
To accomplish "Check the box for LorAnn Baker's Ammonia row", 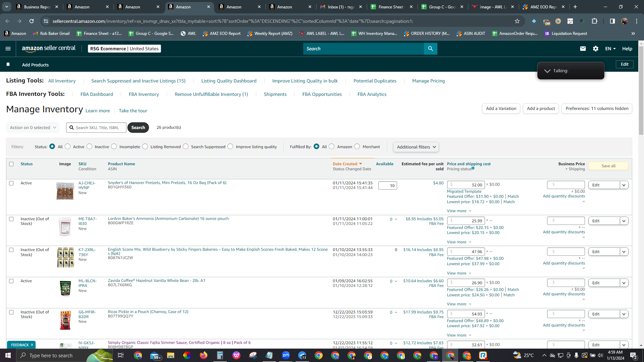I will tap(11, 219).
